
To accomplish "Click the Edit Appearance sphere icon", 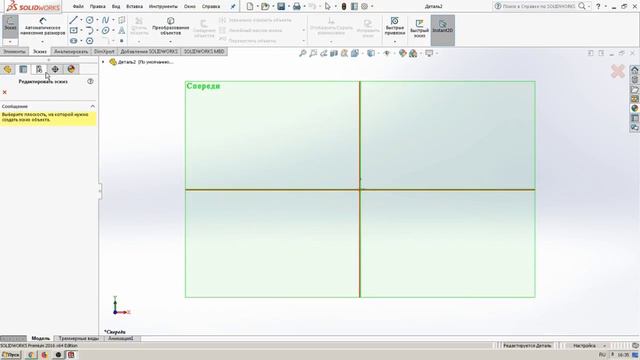I will click(x=403, y=53).
